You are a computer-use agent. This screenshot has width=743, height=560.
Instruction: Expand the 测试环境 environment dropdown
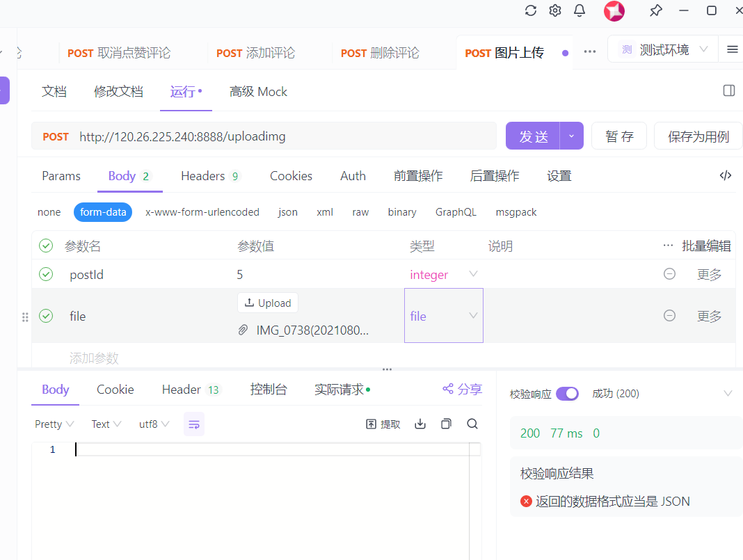[664, 49]
